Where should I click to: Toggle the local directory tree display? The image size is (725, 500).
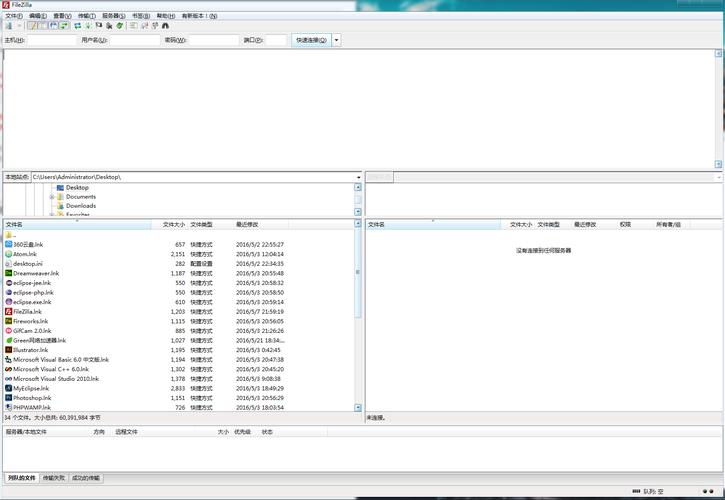tap(43, 26)
